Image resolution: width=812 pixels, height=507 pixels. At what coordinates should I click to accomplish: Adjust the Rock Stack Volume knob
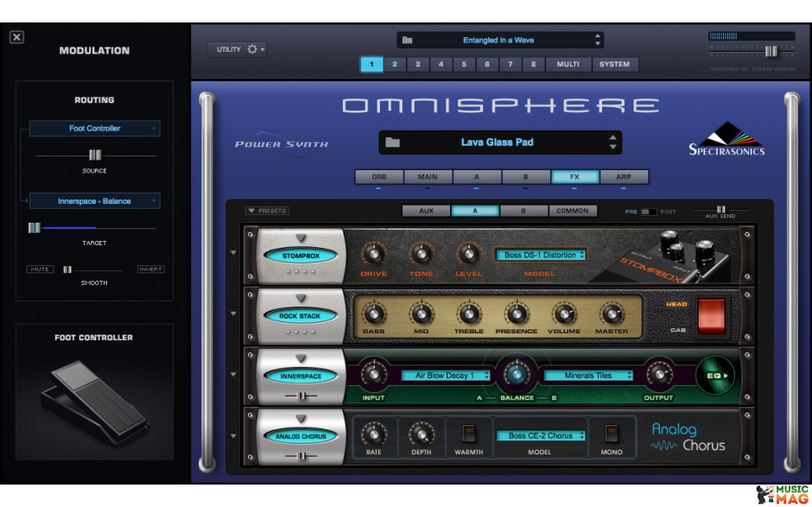[x=564, y=314]
